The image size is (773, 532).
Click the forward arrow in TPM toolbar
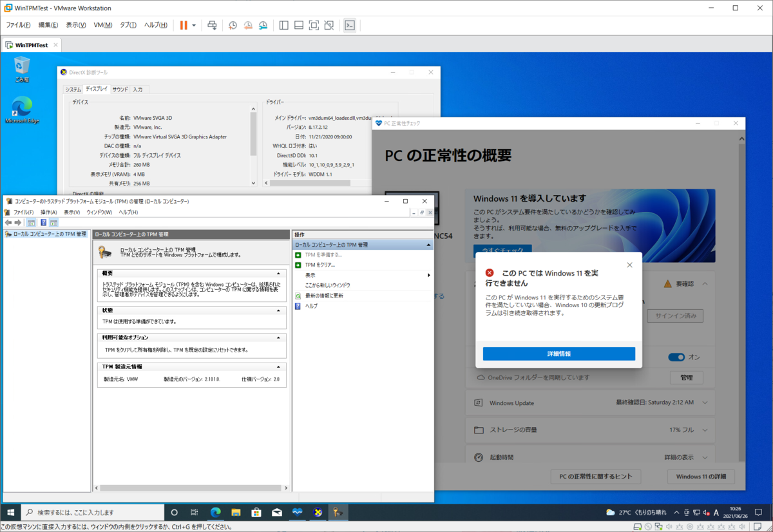[x=18, y=222]
